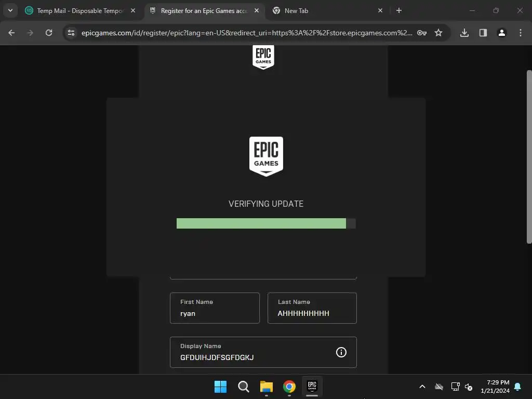View site information icon in address bar
This screenshot has height=399, width=532.
pyautogui.click(x=71, y=33)
